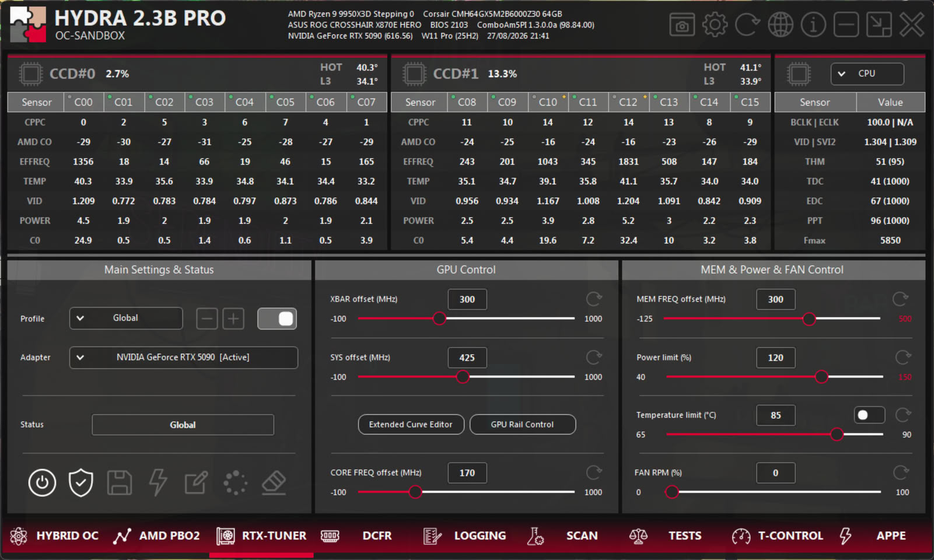Click the MEM FREQ offset slider handle
The width and height of the screenshot is (934, 560).
pos(809,318)
